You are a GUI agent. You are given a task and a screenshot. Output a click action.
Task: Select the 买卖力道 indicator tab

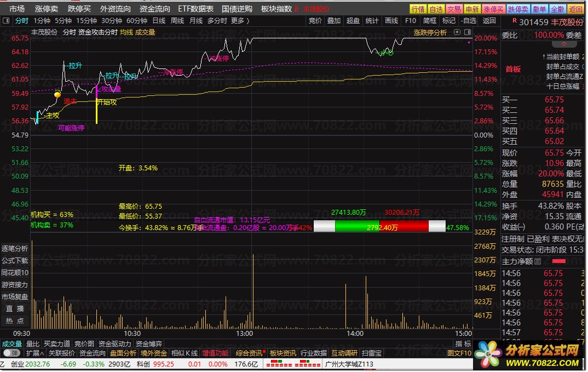coord(56,344)
